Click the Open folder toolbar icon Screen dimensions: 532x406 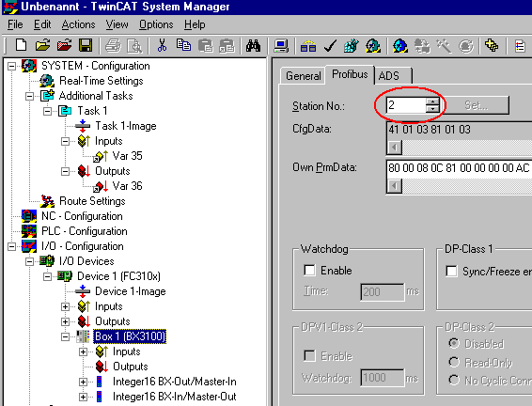tap(42, 45)
